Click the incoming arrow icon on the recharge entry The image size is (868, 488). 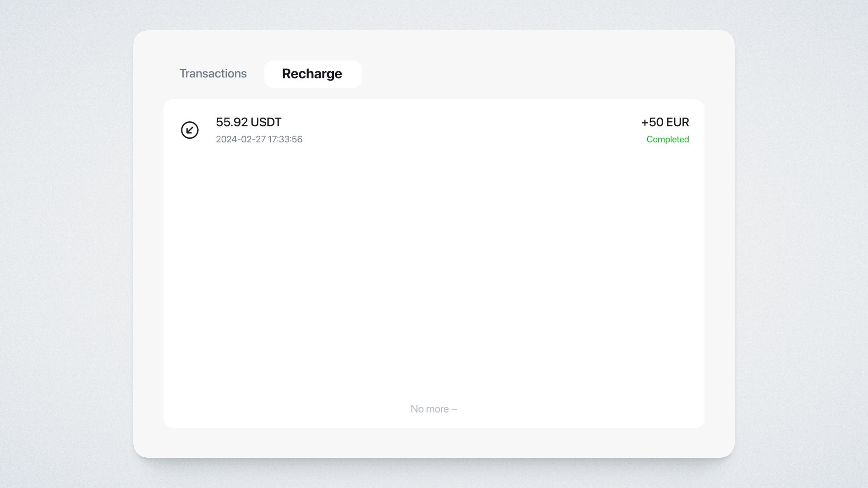190,130
